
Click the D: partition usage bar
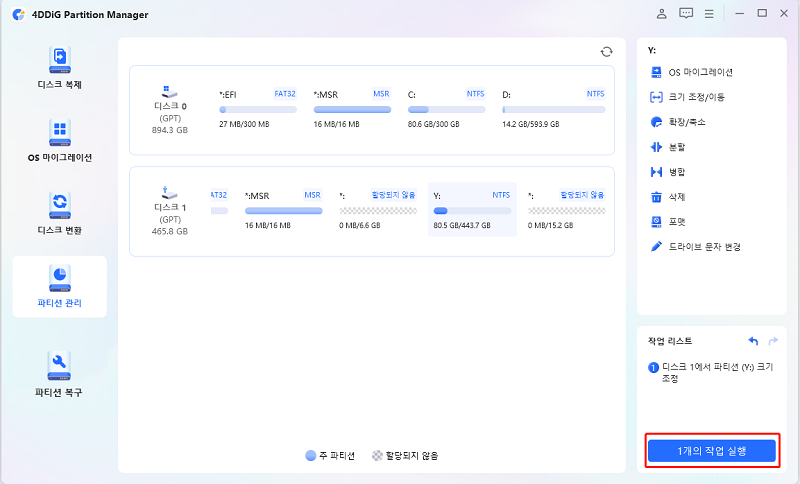[554, 110]
